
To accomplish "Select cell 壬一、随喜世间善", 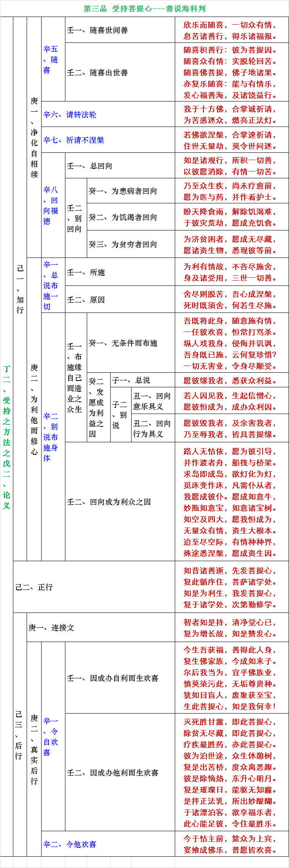I will [120, 30].
